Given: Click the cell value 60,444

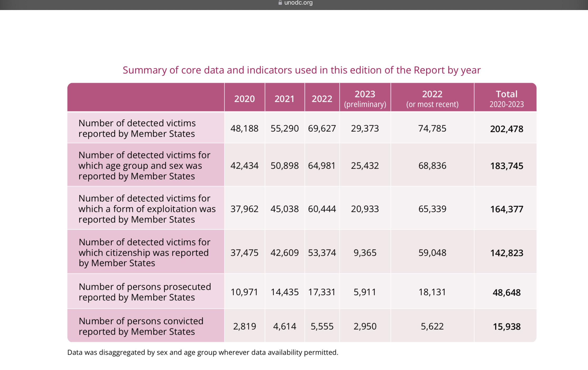Looking at the screenshot, I should [322, 209].
